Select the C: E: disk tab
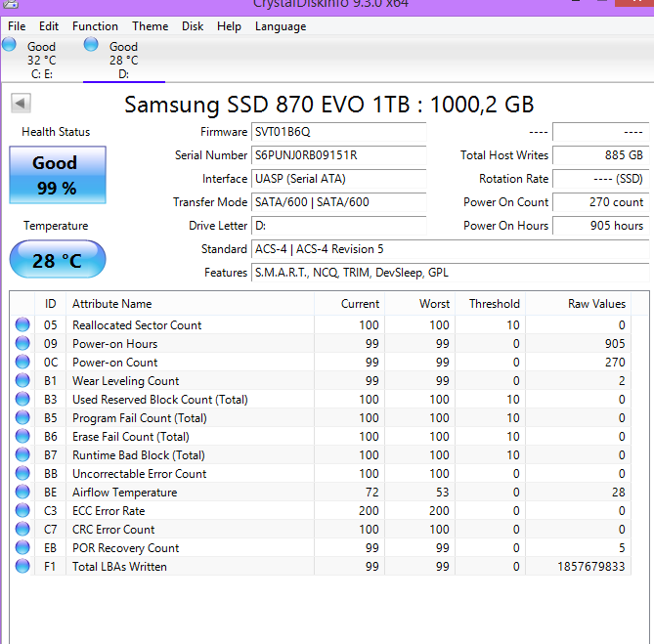Screen dimensions: 654x644 pos(42,60)
